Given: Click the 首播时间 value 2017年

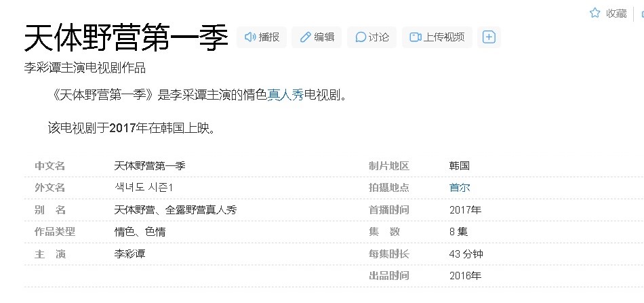Looking at the screenshot, I should [465, 210].
